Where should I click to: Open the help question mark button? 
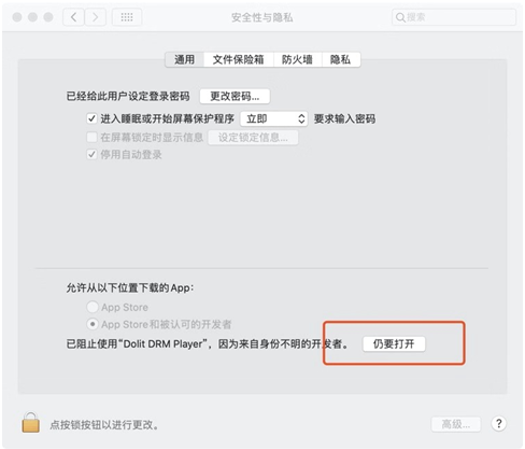click(x=499, y=424)
